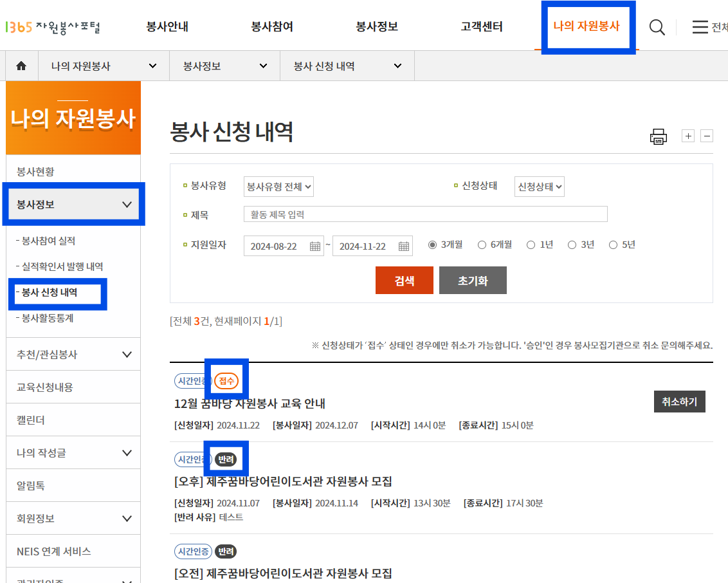Open NEIS 연계 서비스 in sidebar
728x583 pixels.
(73, 551)
